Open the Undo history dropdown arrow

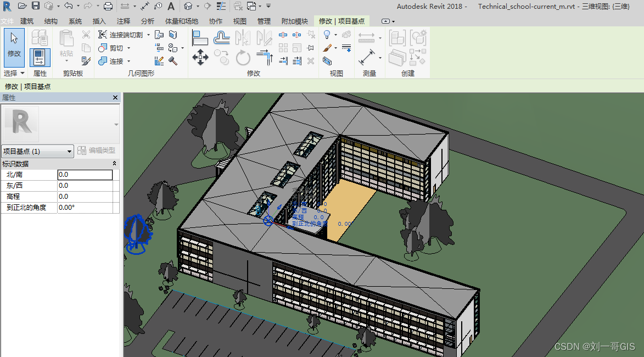(78, 5)
